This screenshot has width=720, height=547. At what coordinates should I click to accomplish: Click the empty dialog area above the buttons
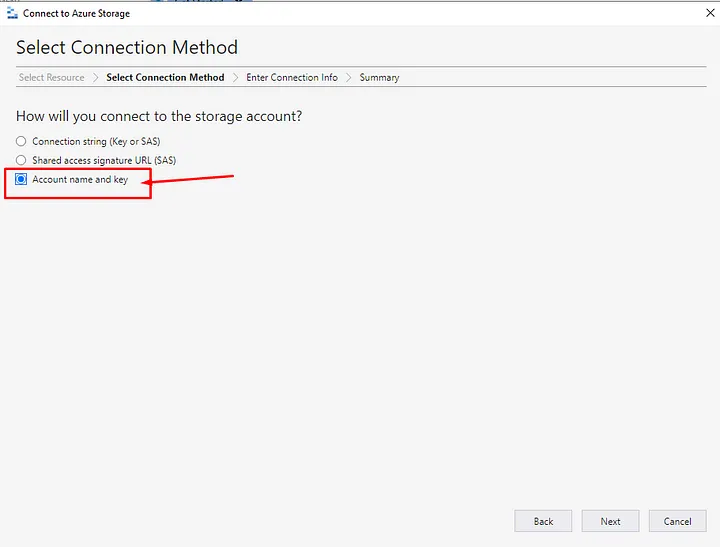click(360, 350)
